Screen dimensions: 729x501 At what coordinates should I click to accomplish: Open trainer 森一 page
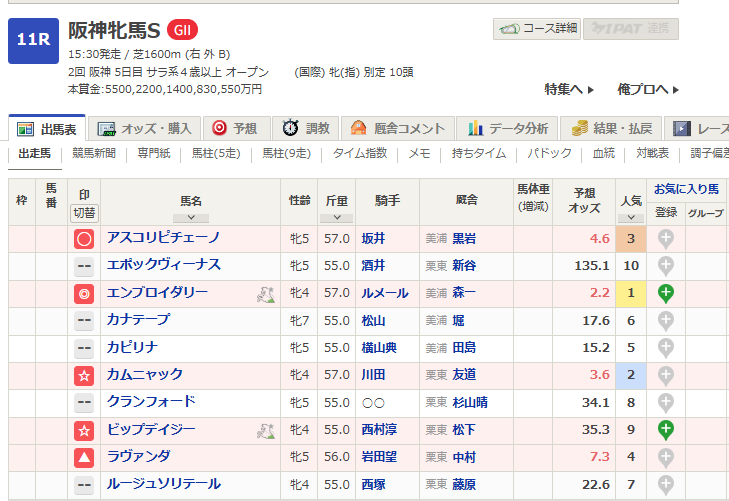[464, 293]
